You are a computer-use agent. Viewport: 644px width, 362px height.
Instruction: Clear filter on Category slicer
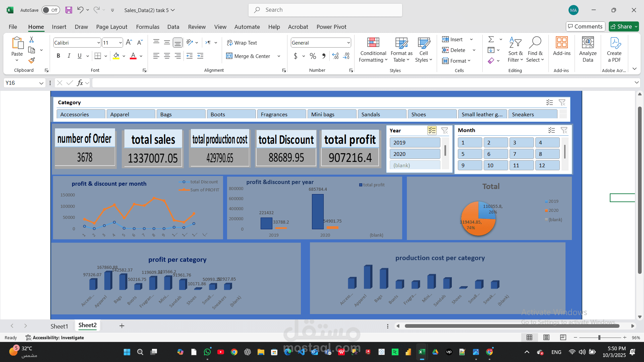[x=562, y=103]
